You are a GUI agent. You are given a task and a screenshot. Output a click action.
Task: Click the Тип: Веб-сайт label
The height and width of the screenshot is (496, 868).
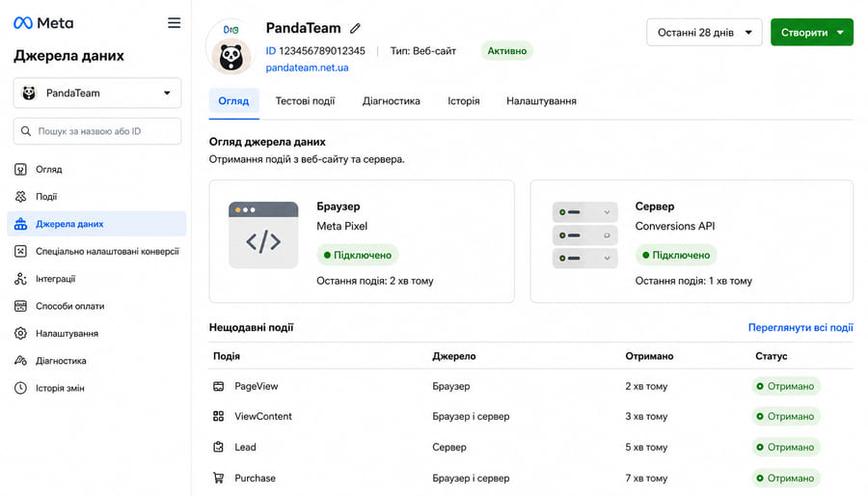point(423,51)
